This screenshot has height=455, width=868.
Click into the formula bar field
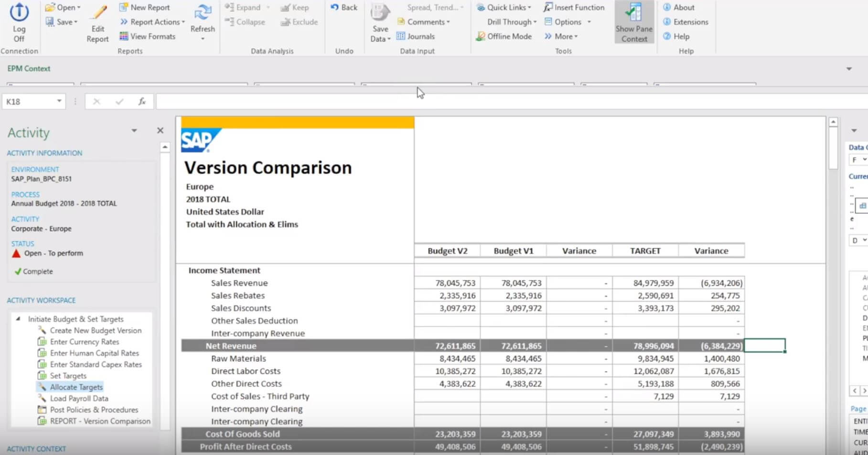[x=511, y=101]
